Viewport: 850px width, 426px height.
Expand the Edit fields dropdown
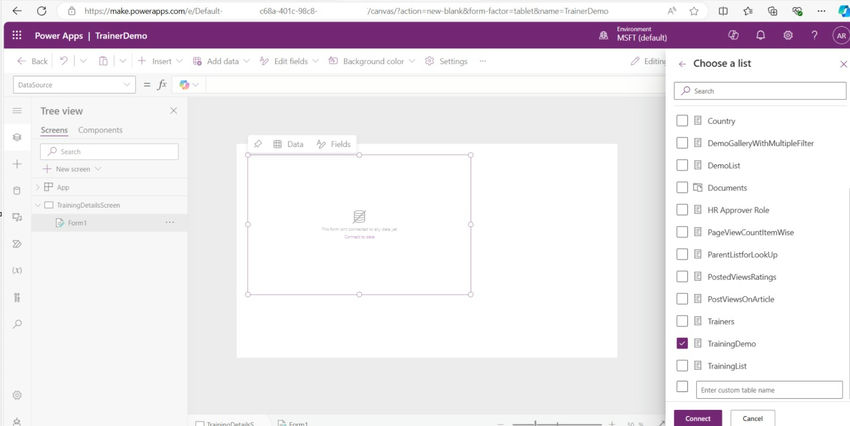click(x=315, y=61)
